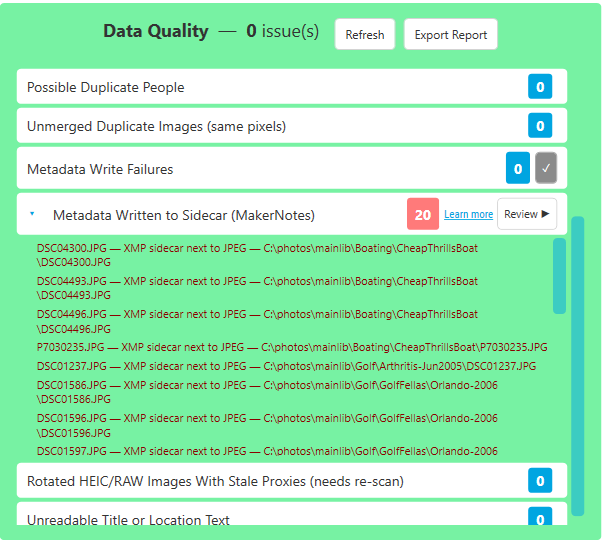Screen dimensions: 604x543
Task: Click the 0 issue(s) summary text
Action: click(283, 31)
